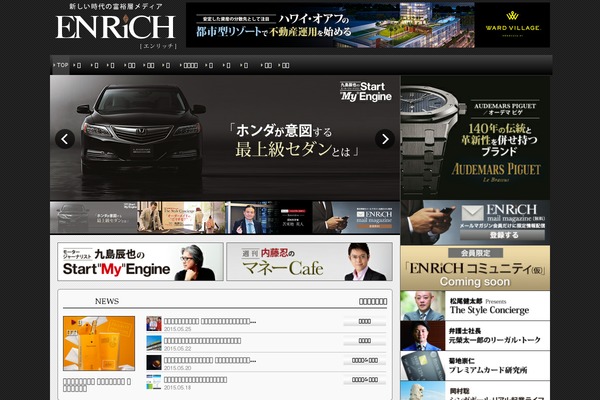The width and height of the screenshot is (600, 400).
Task: Select the mail magazine carousel thumbnail
Action: 356,217
